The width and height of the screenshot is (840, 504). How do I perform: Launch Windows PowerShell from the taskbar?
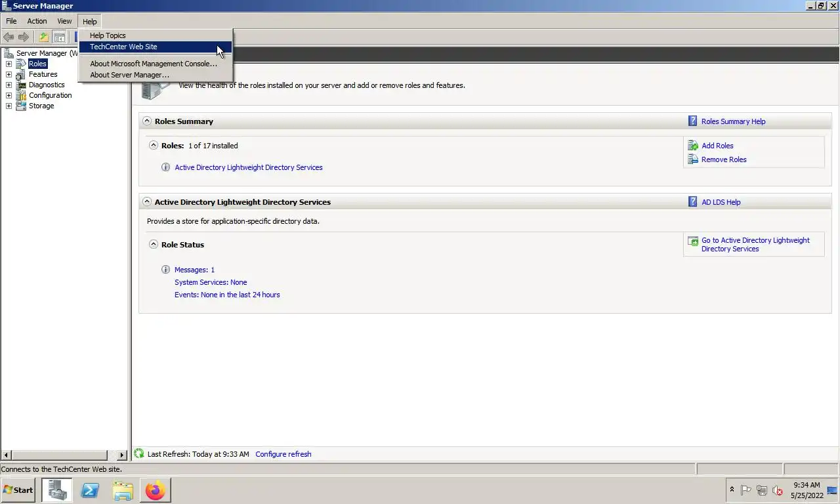[90, 490]
